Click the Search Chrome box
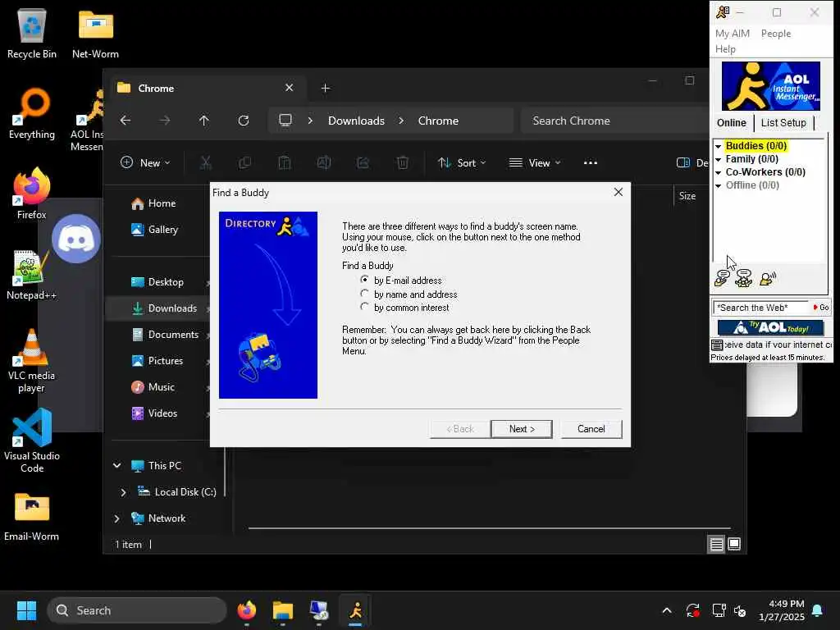 (616, 121)
